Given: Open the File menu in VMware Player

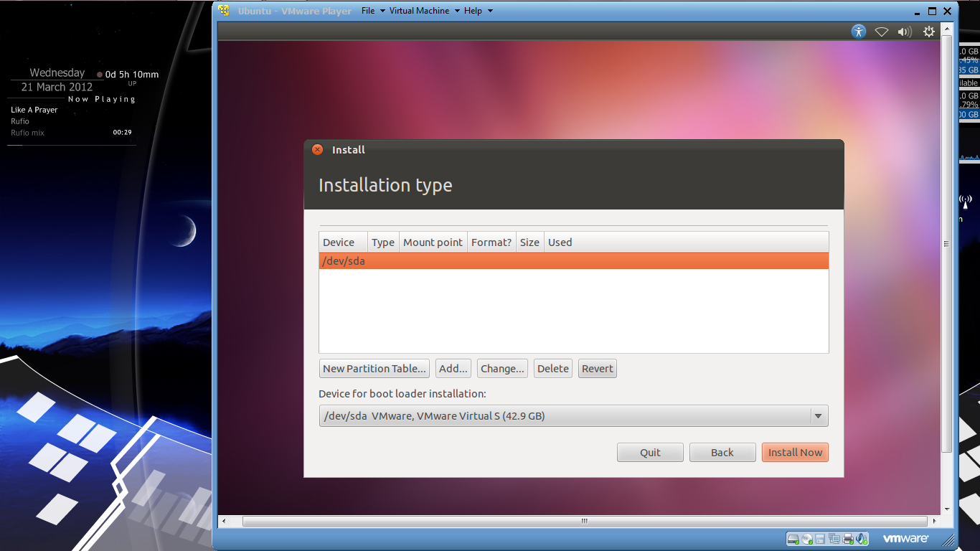Looking at the screenshot, I should tap(368, 11).
